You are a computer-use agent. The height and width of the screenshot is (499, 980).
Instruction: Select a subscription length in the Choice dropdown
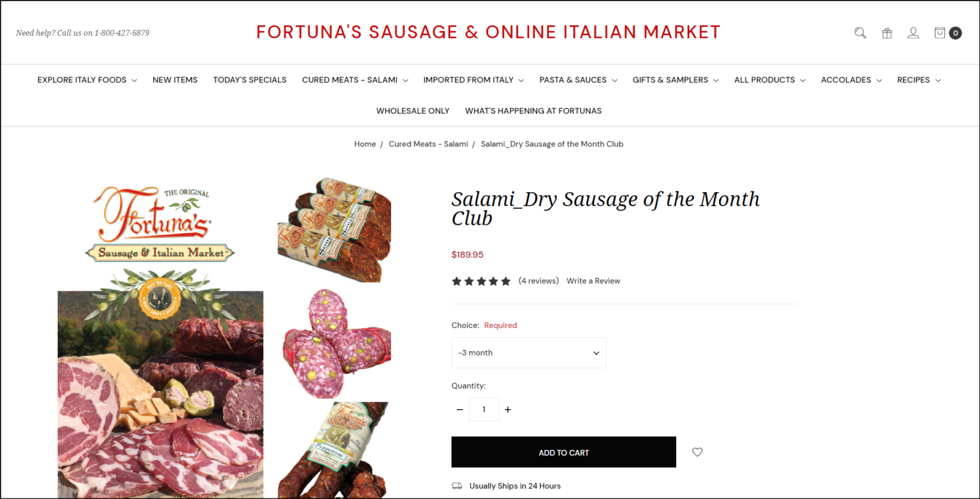click(528, 352)
